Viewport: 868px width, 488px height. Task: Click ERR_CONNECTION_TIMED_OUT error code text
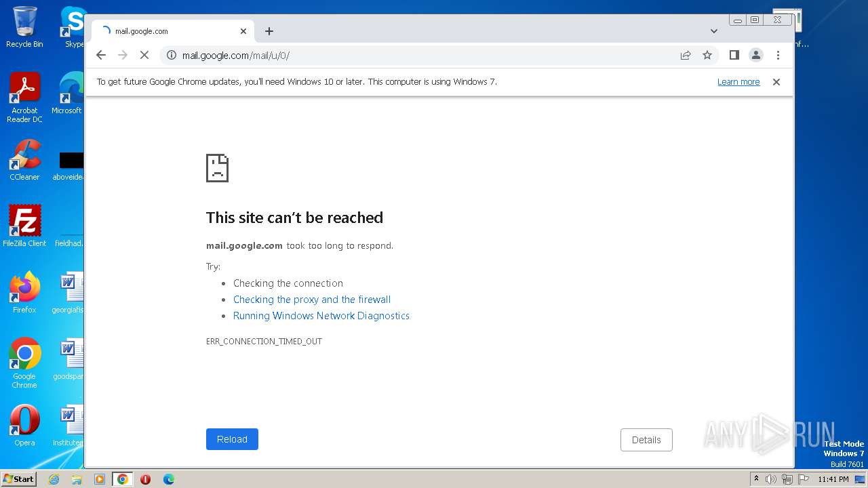264,342
